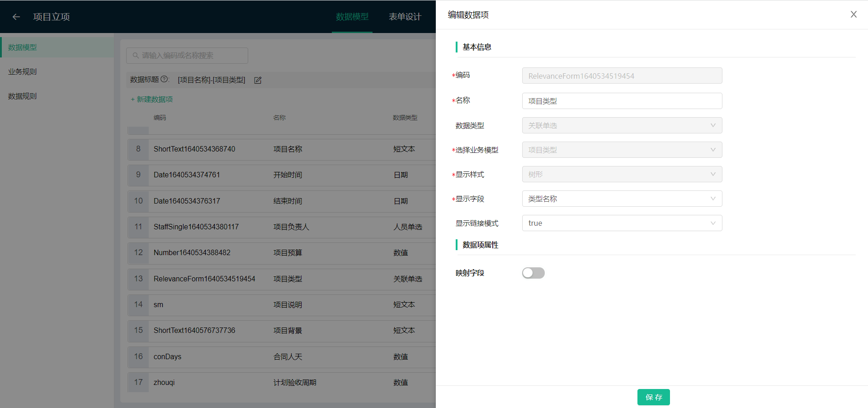The width and height of the screenshot is (868, 408).
Task: Select 数据模型 in the left sidebar
Action: tap(57, 47)
